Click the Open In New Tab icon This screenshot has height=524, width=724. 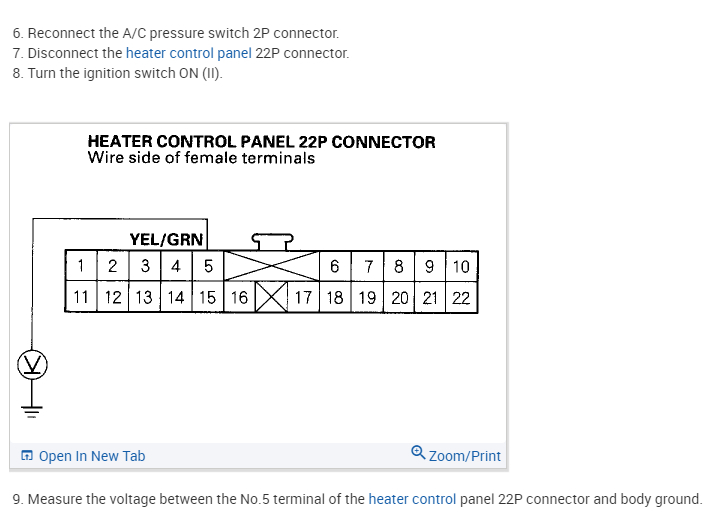coord(27,456)
